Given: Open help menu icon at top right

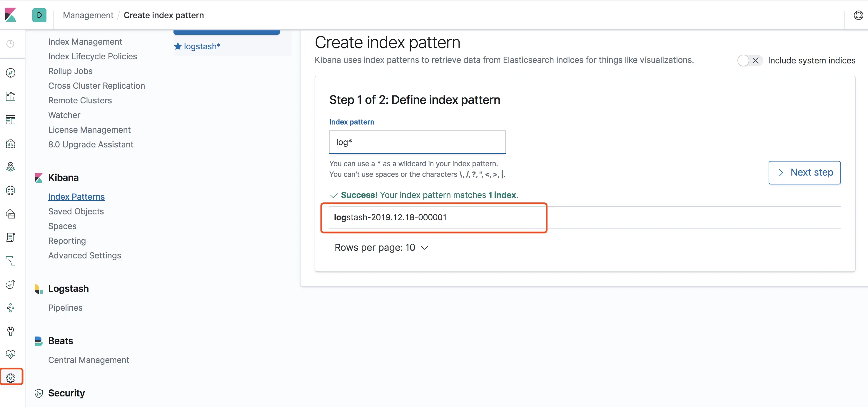Looking at the screenshot, I should 858,15.
